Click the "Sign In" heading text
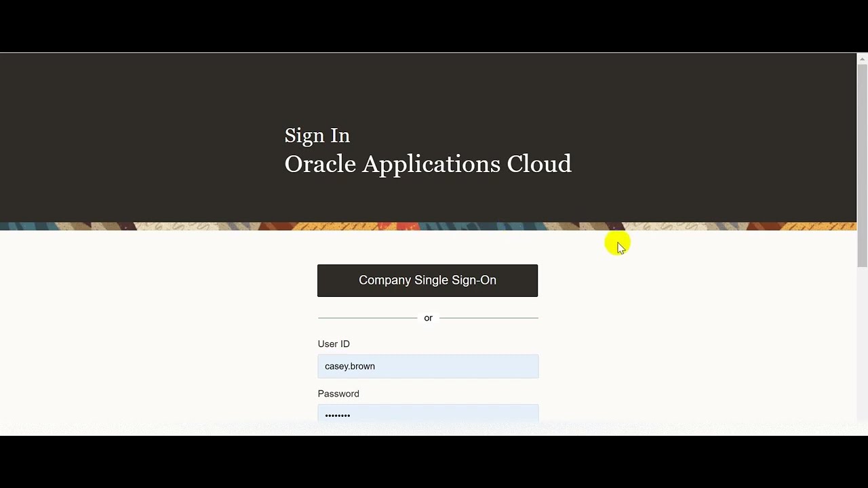Viewport: 868px width, 488px height. [x=317, y=136]
